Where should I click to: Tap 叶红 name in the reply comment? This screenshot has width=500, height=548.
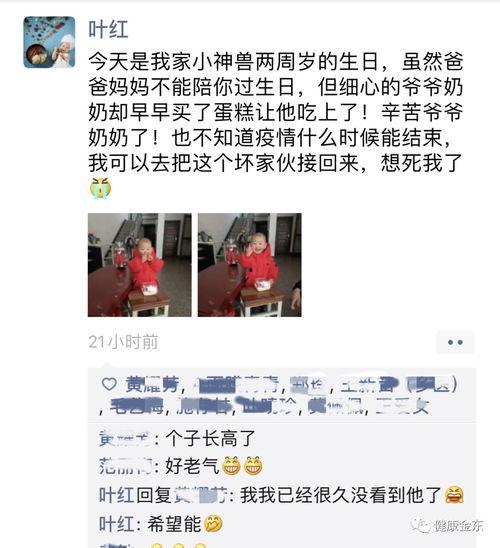(x=117, y=495)
